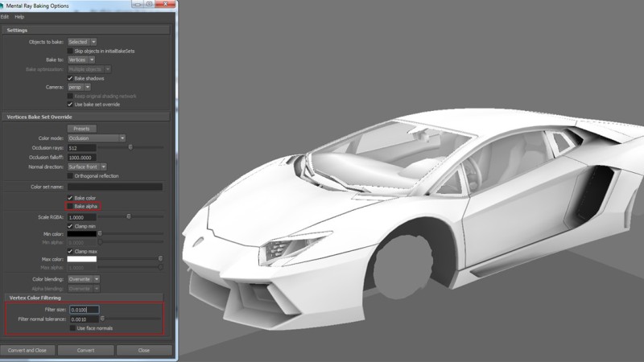Click the Occlusion falloff input field
The width and height of the screenshot is (644, 362).
tap(82, 158)
